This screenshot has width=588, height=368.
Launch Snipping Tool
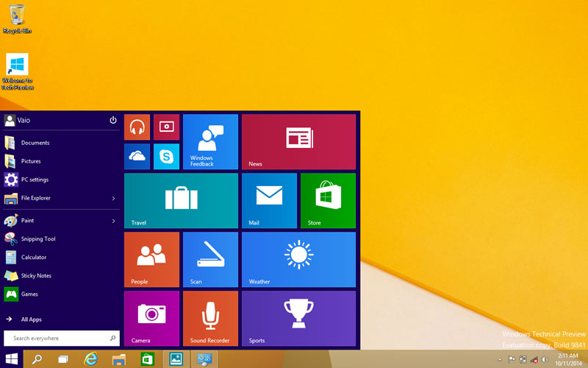(61, 238)
